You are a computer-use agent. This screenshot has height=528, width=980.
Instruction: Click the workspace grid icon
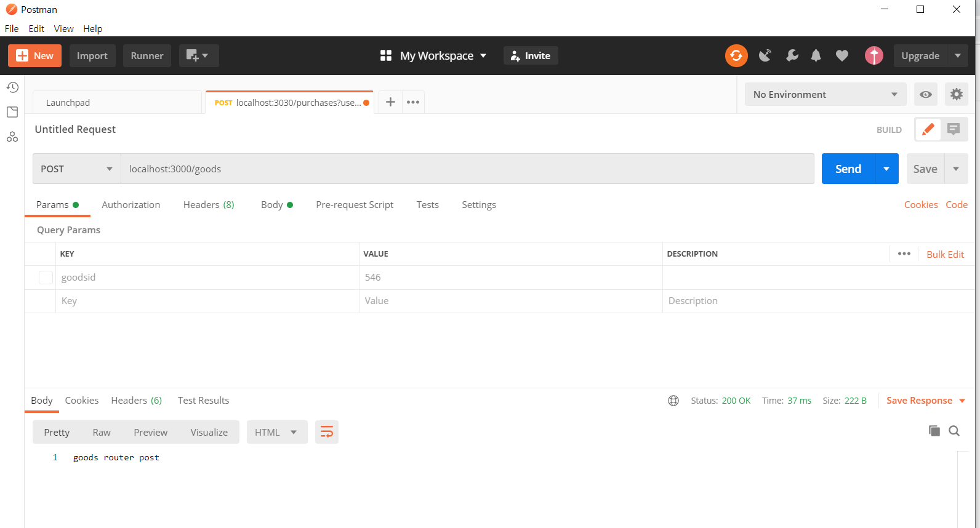386,55
